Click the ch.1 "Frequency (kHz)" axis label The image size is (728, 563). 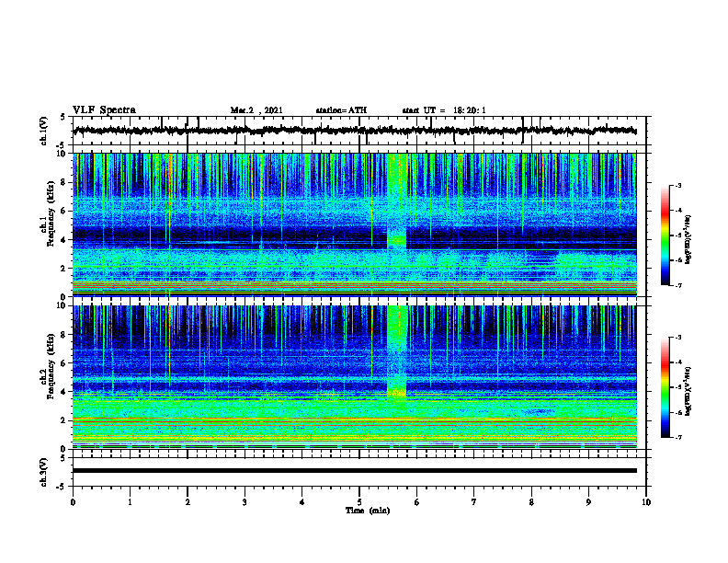point(51,213)
